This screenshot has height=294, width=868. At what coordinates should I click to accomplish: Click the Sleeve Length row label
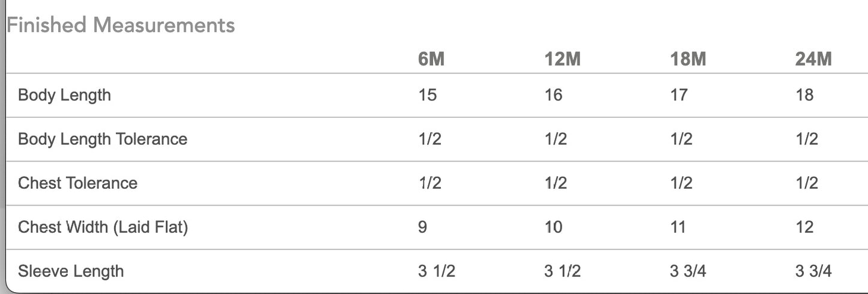coord(71,271)
